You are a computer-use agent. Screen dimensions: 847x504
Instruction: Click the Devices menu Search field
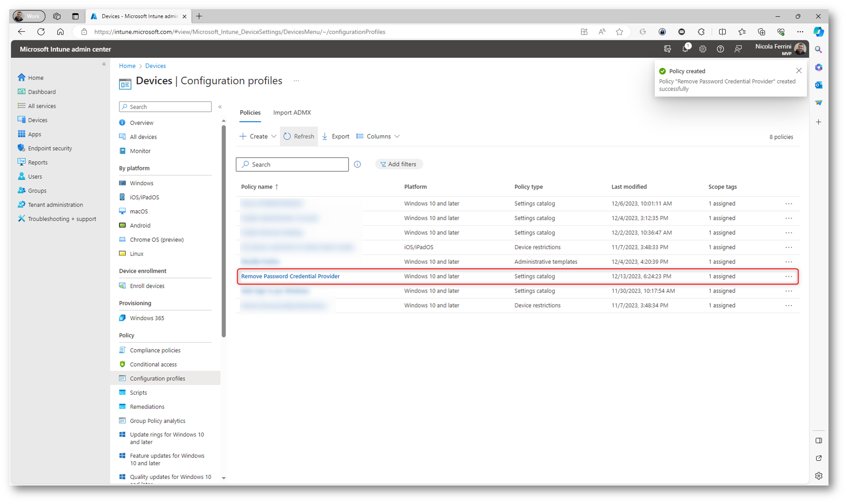tap(165, 107)
